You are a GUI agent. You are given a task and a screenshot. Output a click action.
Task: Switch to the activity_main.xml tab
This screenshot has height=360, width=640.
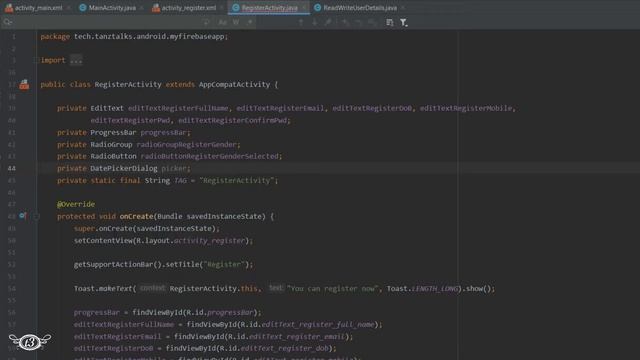pos(38,8)
